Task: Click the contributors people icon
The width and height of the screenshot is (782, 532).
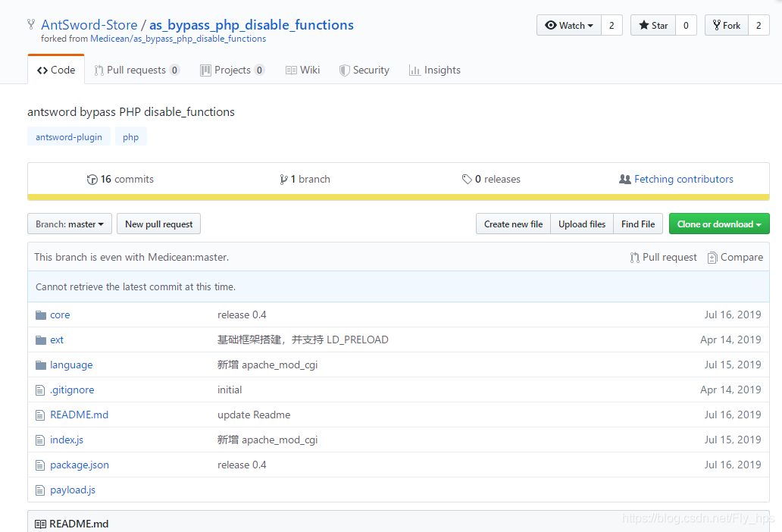Action: [x=625, y=179]
